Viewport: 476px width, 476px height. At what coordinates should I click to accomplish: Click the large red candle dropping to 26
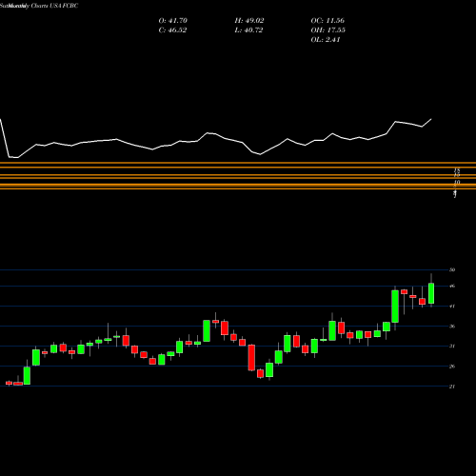(251, 358)
